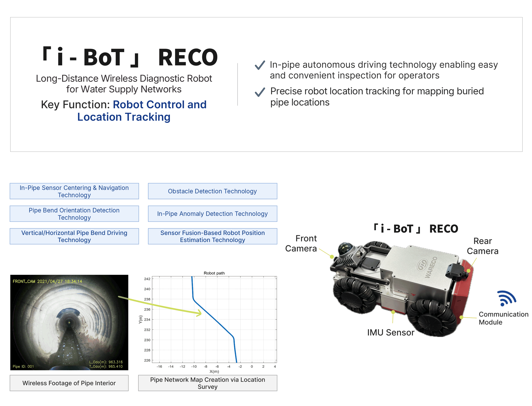Screen dimensions: 532x406
Task: Click Long-Distance Wireless Diagnostic Robot subtitle
Action: (124, 84)
